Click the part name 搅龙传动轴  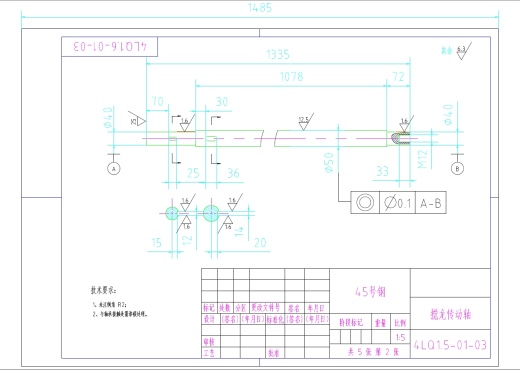click(450, 314)
